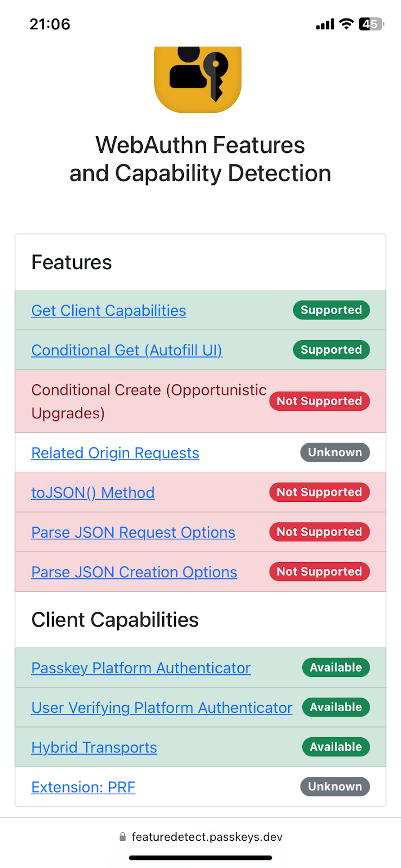
Task: Tap the Wi-Fi status icon
Action: (x=346, y=24)
